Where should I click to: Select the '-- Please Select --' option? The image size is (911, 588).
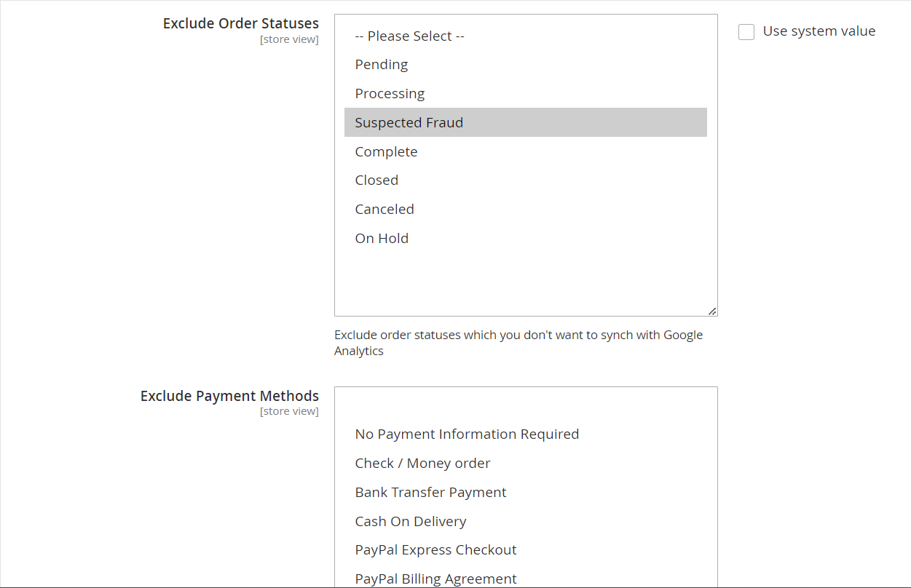tap(409, 36)
